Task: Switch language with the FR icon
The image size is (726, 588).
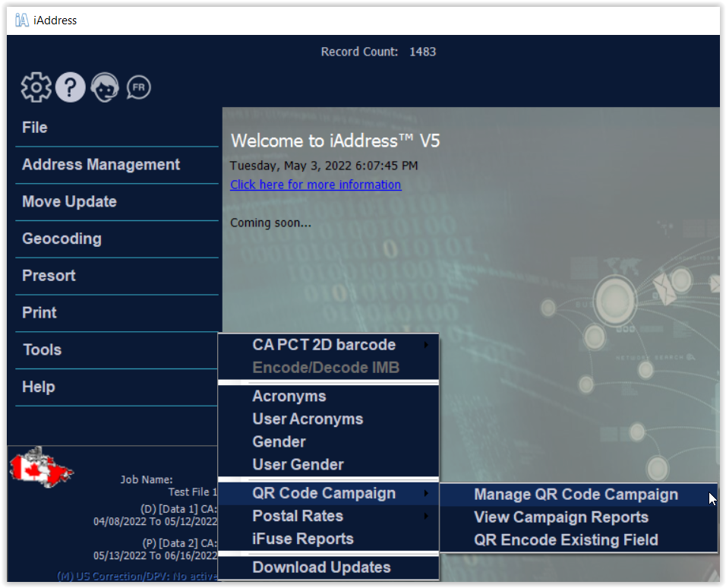Action: coord(138,87)
